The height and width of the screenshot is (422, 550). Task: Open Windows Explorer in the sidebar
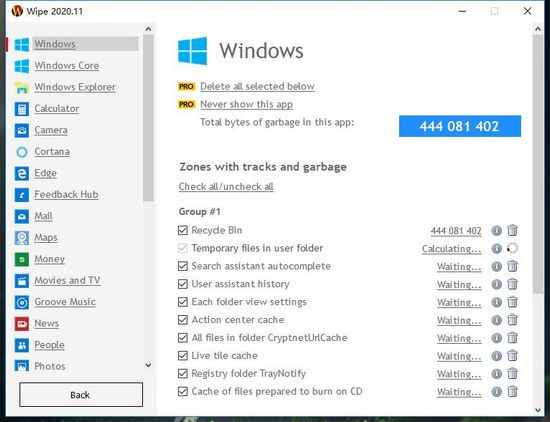[x=75, y=87]
